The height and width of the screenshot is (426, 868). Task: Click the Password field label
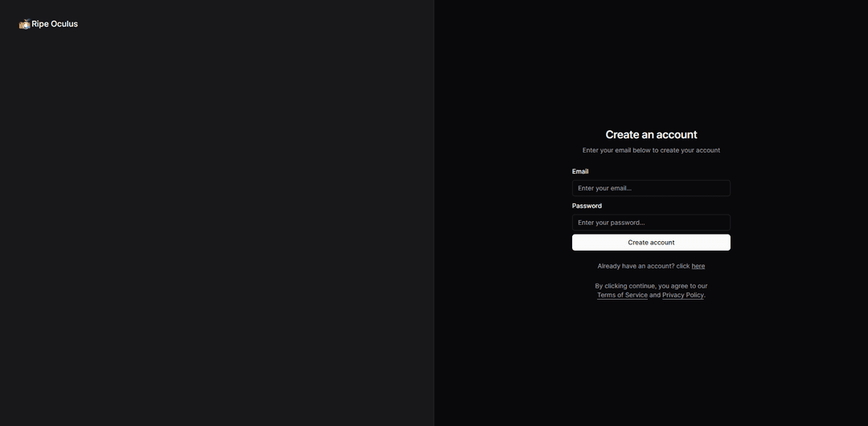coord(587,206)
